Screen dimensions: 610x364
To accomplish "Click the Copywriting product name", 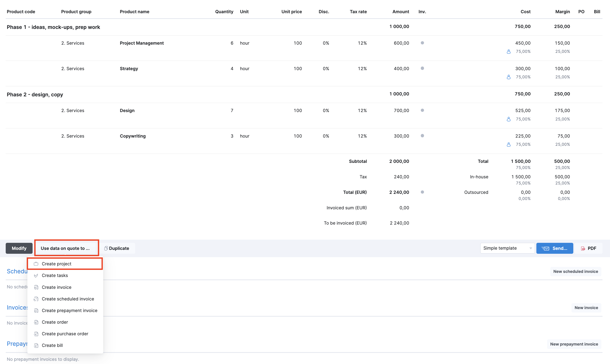I will click(x=133, y=136).
